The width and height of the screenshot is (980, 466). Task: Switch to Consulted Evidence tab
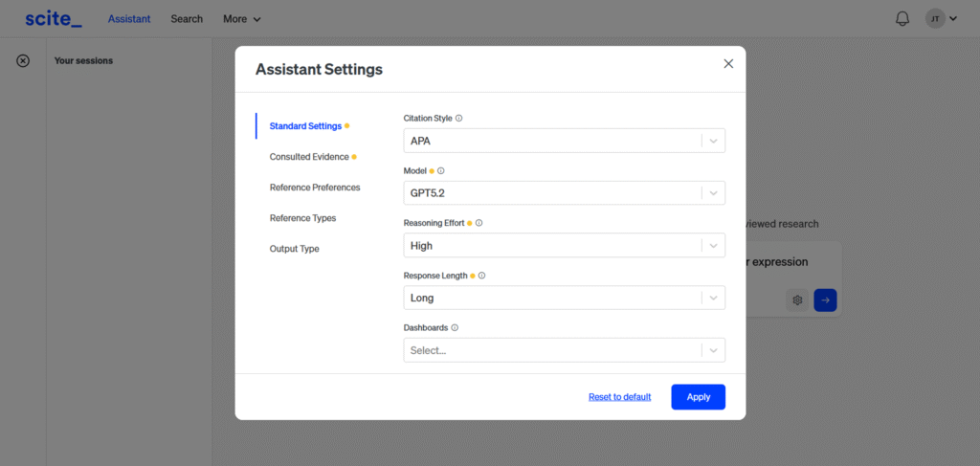click(309, 157)
